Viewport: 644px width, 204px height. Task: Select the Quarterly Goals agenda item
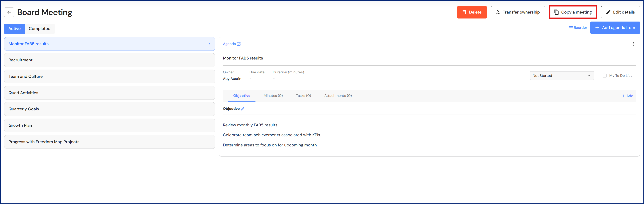click(x=109, y=109)
